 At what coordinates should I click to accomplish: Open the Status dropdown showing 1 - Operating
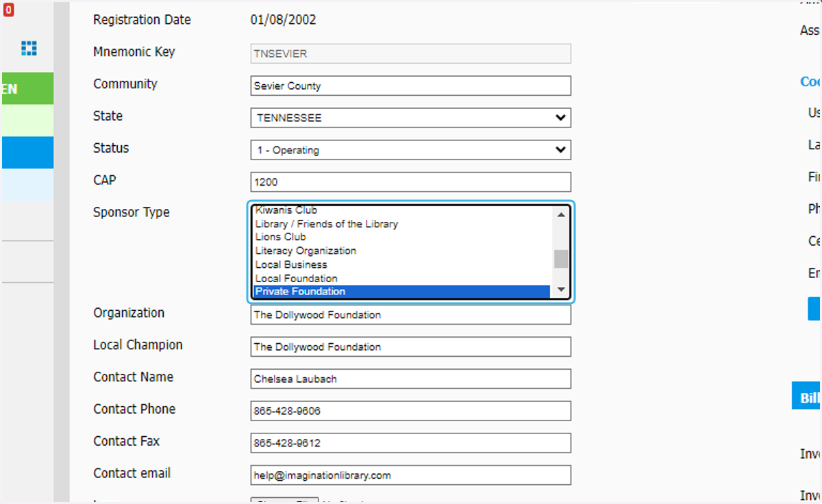pos(410,150)
